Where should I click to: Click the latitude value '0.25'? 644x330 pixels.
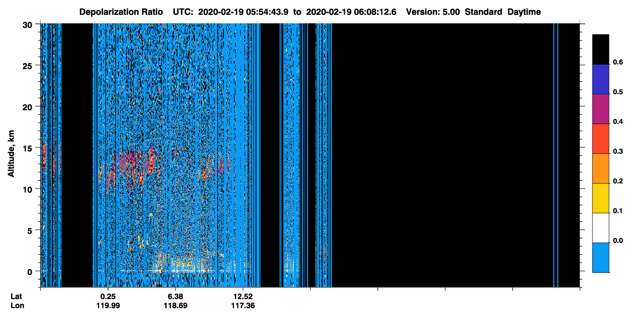(108, 296)
